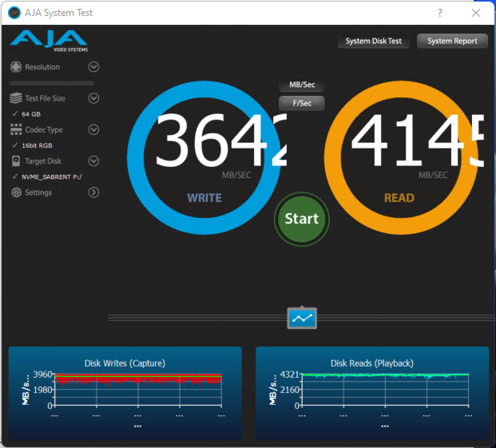This screenshot has height=448, width=496.
Task: Switch units to MB/Sec
Action: [x=302, y=85]
